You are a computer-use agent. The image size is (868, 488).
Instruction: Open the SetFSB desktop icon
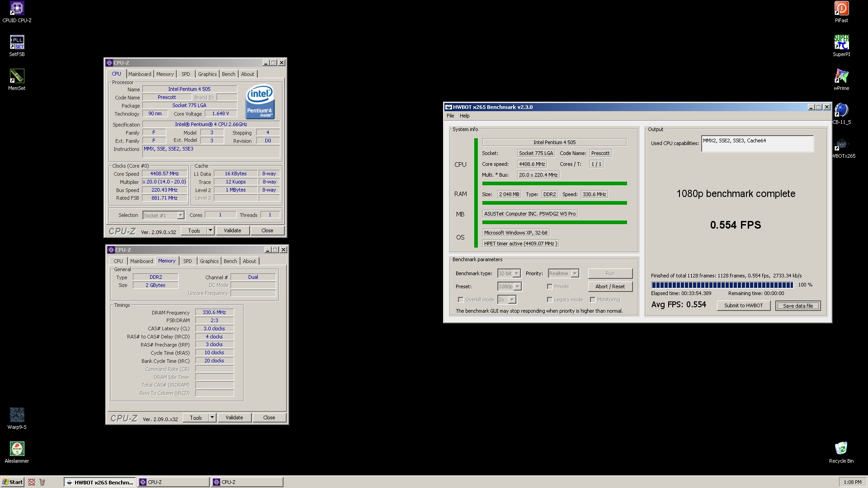pyautogui.click(x=17, y=46)
